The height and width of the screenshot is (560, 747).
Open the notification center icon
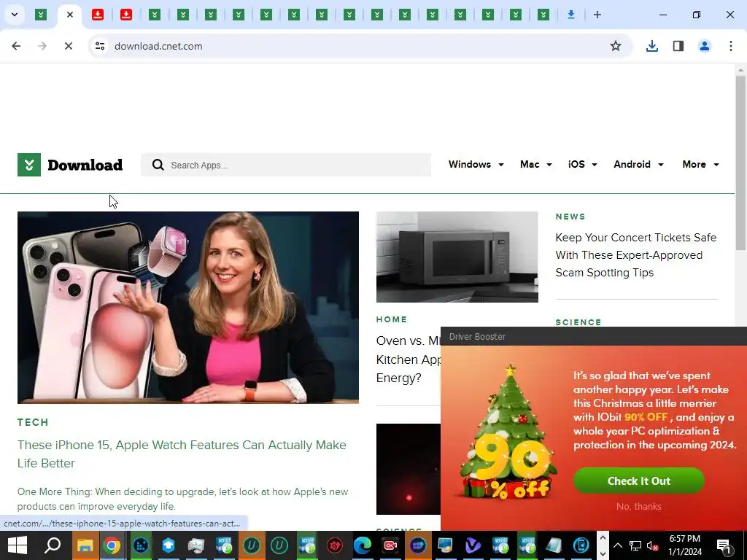(x=724, y=545)
